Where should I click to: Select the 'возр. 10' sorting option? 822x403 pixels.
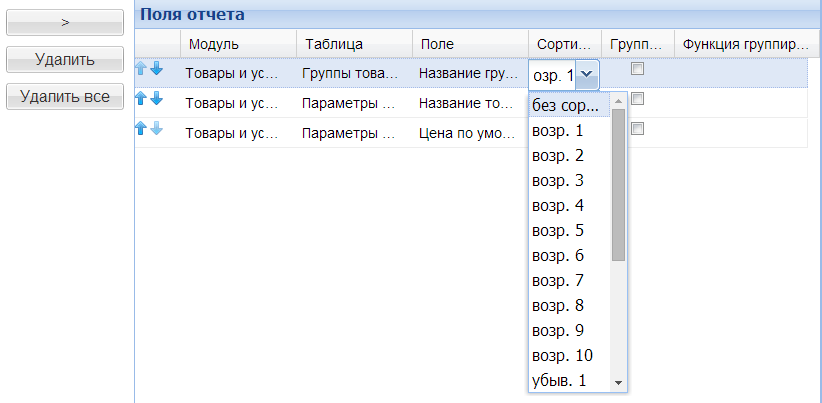coord(562,355)
